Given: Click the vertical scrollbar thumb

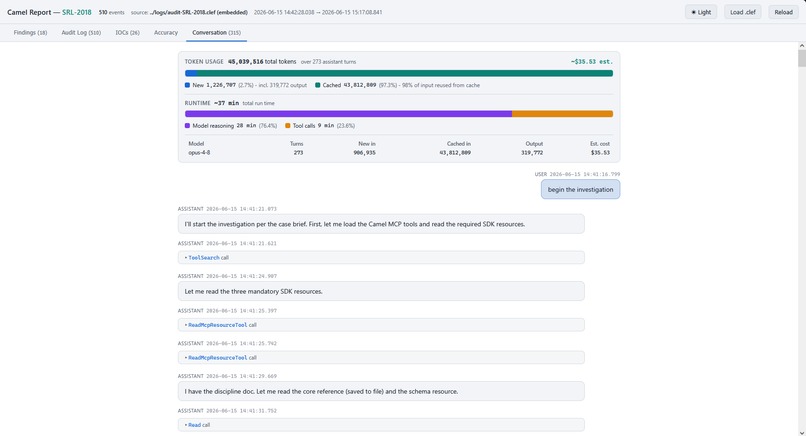Looking at the screenshot, I should pyautogui.click(x=801, y=58).
